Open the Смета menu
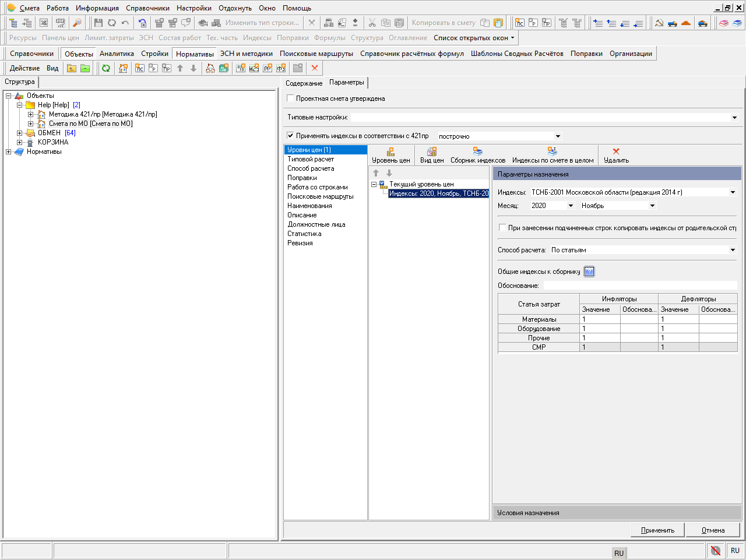The height and width of the screenshot is (560, 746). (30, 8)
